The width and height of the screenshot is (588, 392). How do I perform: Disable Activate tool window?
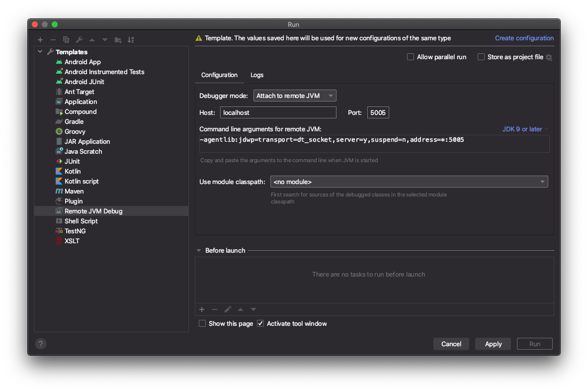click(x=260, y=323)
